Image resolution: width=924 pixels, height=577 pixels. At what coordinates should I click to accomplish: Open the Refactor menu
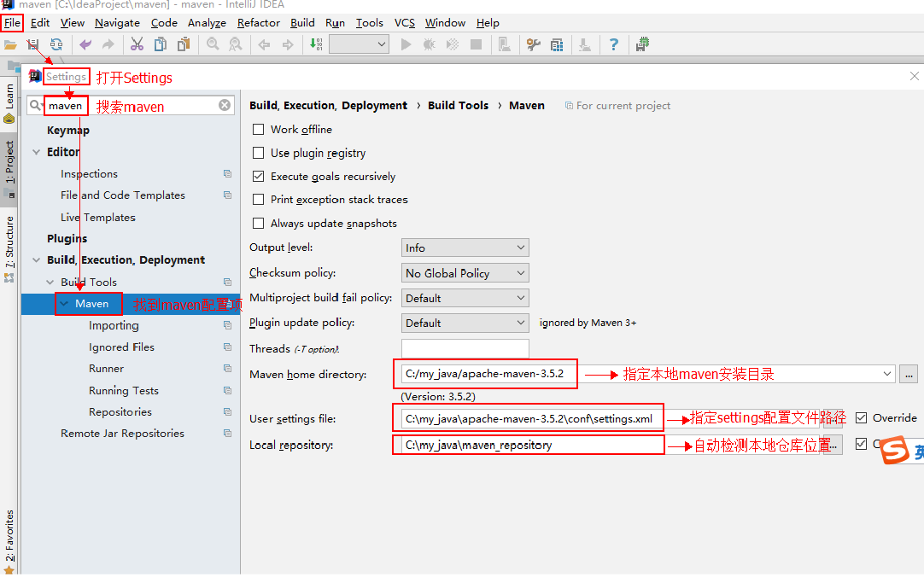coord(258,23)
